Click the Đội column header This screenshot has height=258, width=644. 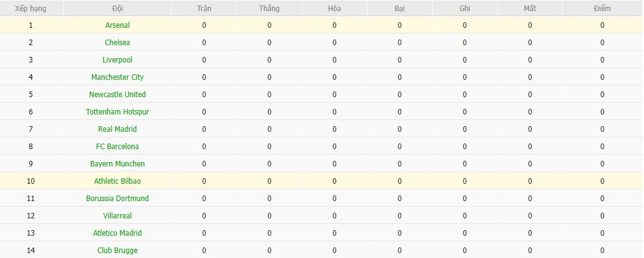(117, 9)
